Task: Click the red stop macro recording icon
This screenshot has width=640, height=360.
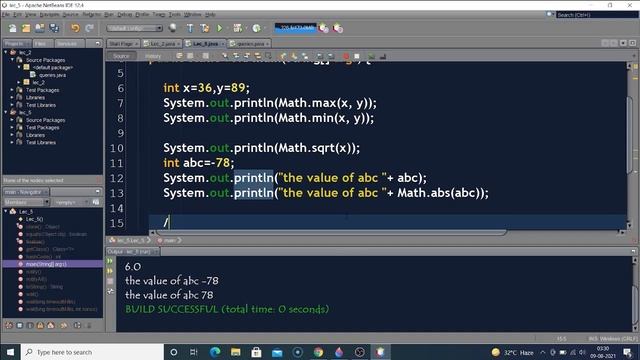Action: click(346, 56)
